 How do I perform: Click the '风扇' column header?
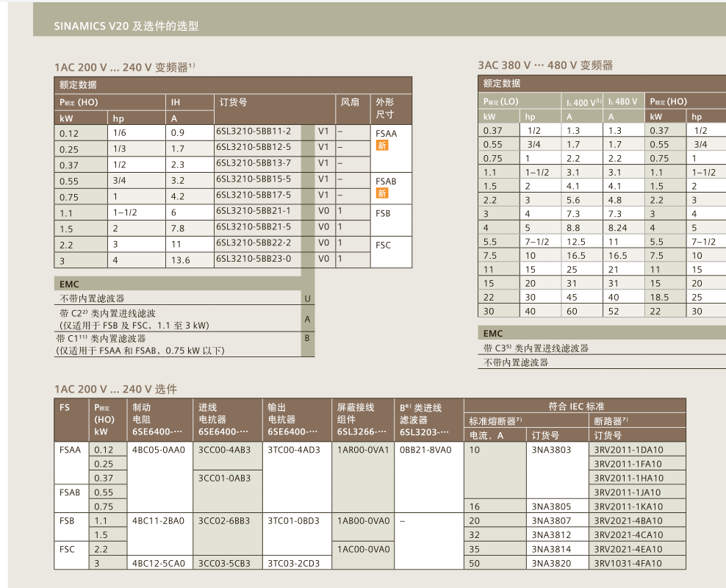point(350,102)
